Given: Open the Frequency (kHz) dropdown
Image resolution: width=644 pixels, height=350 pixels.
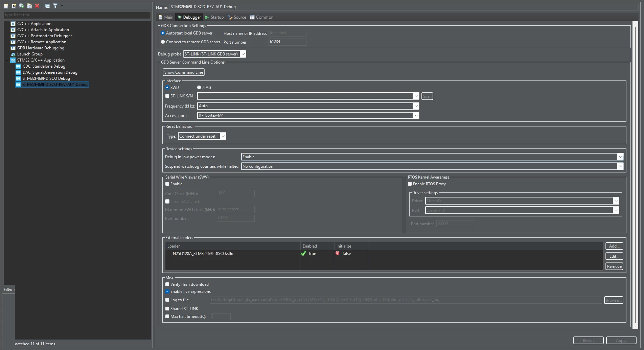Looking at the screenshot, I should (x=308, y=106).
